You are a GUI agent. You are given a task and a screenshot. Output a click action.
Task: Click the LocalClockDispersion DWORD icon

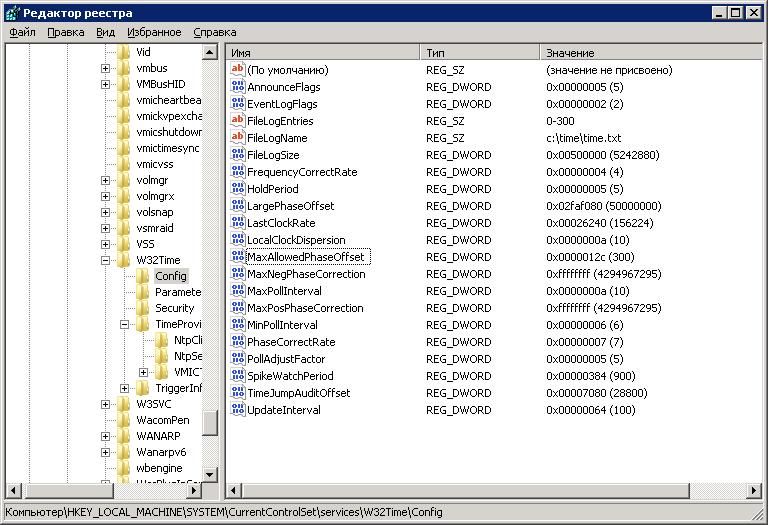pos(238,239)
